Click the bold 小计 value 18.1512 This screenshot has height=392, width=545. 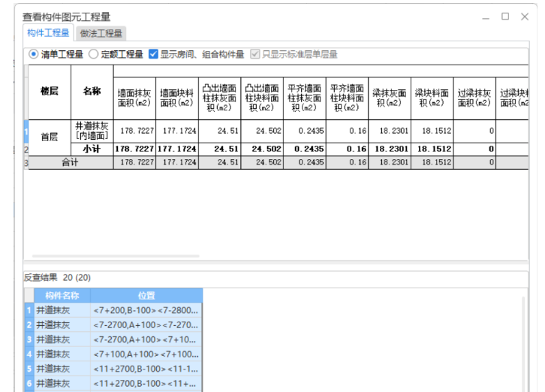(432, 149)
